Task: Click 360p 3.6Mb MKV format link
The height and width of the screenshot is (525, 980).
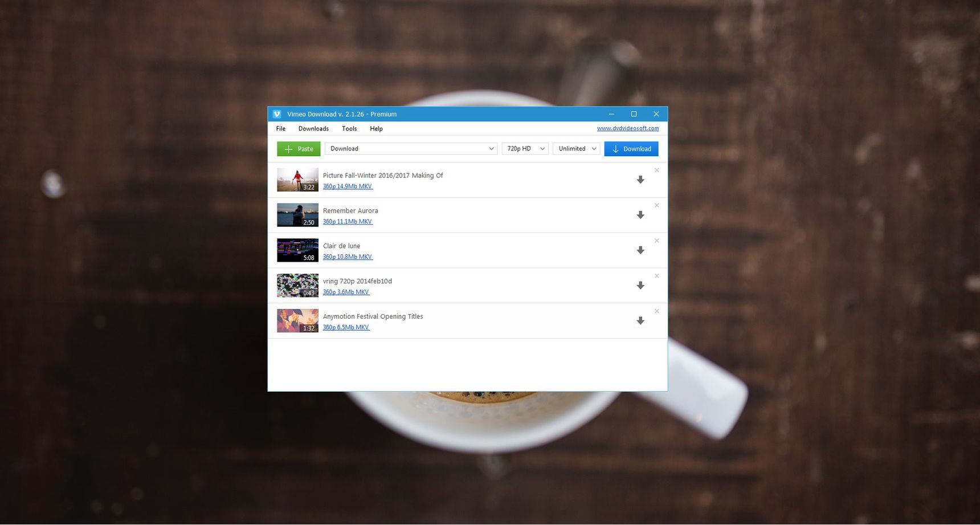Action: [x=346, y=292]
